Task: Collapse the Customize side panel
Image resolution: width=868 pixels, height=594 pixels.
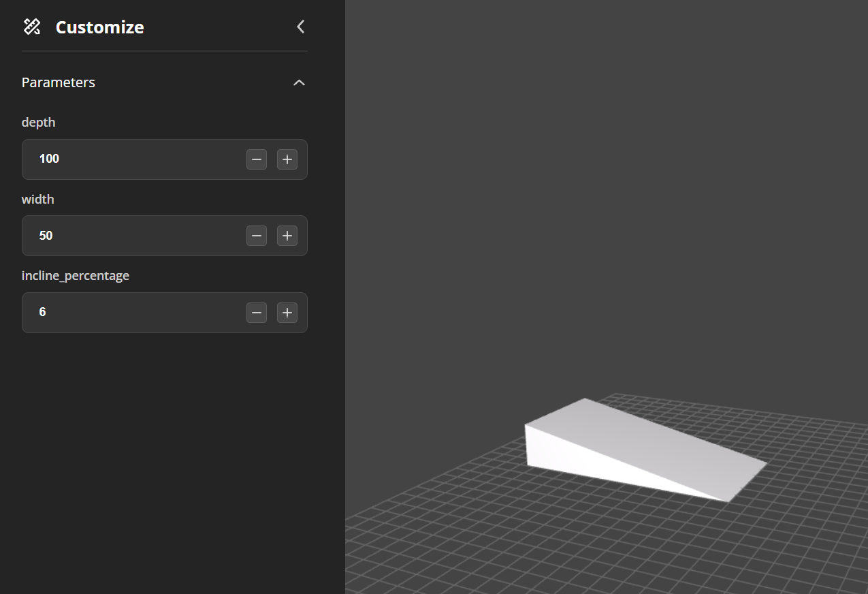Action: click(x=300, y=27)
